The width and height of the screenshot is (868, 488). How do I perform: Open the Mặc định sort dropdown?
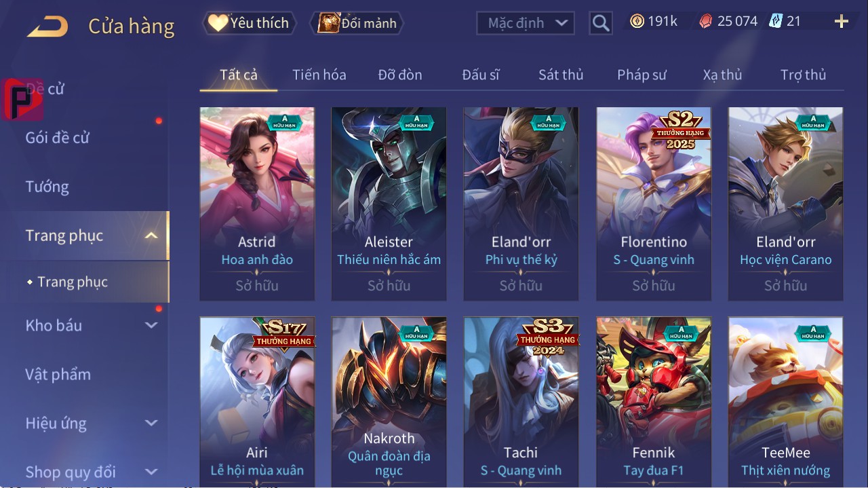click(526, 23)
